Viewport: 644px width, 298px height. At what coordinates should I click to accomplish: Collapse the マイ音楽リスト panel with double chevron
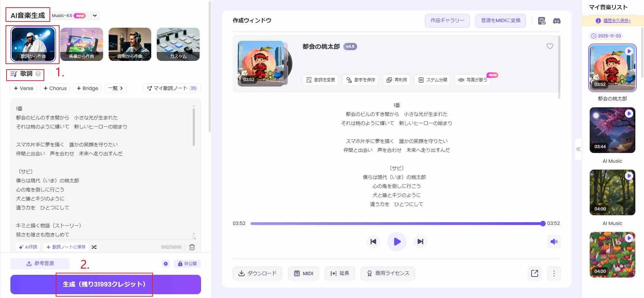578,149
